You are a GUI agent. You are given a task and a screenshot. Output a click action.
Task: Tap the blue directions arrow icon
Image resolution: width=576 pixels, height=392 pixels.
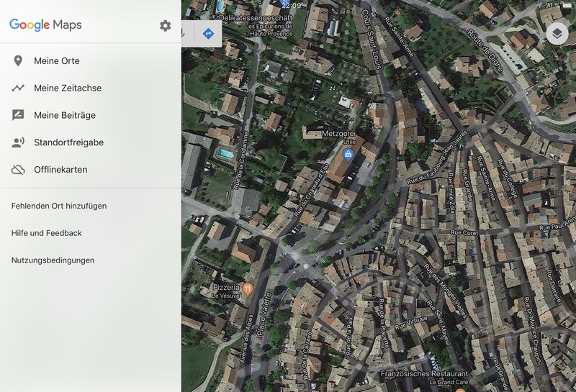coord(208,33)
